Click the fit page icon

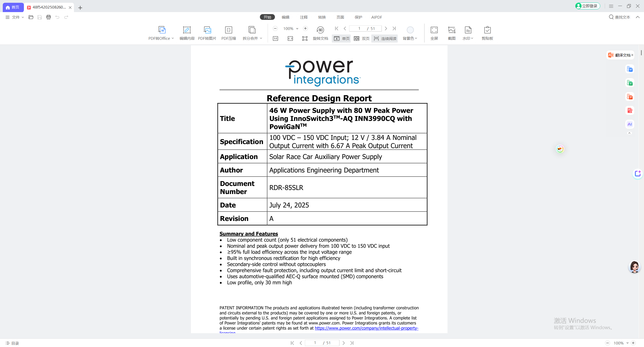[x=305, y=38]
